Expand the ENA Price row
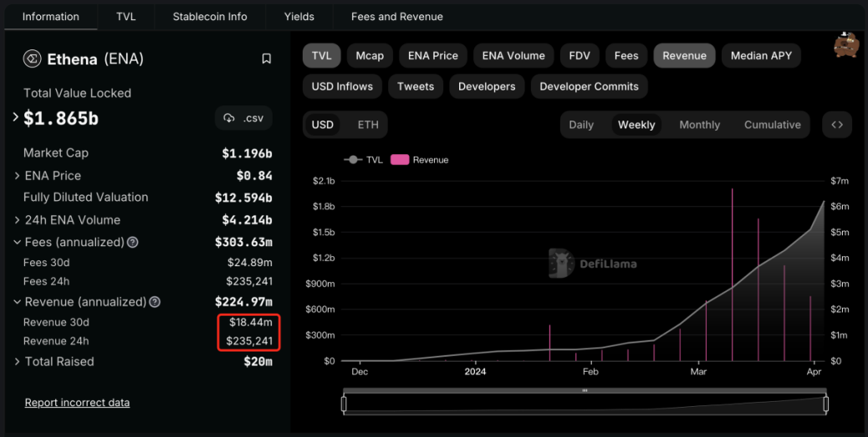This screenshot has height=437, width=868. point(18,176)
